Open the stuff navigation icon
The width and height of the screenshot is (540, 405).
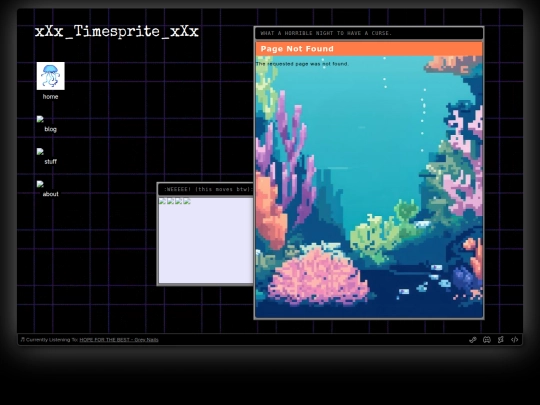pyautogui.click(x=40, y=152)
